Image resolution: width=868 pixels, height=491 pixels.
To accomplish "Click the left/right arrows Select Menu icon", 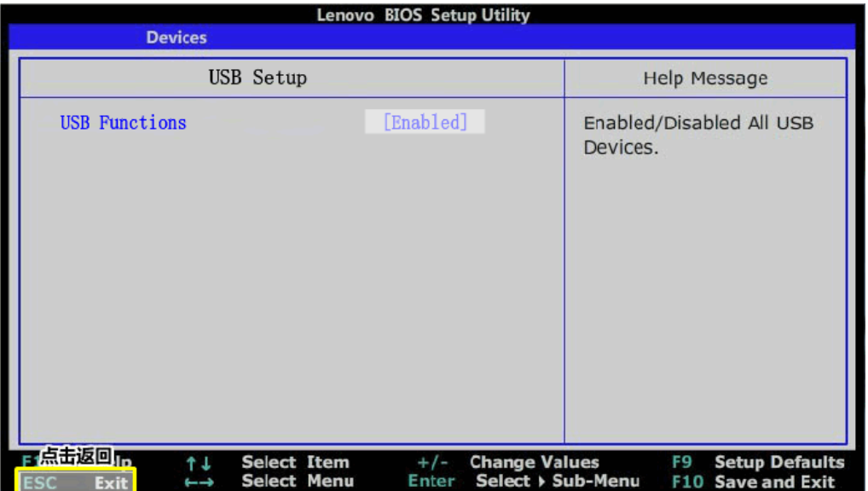I will coord(198,482).
